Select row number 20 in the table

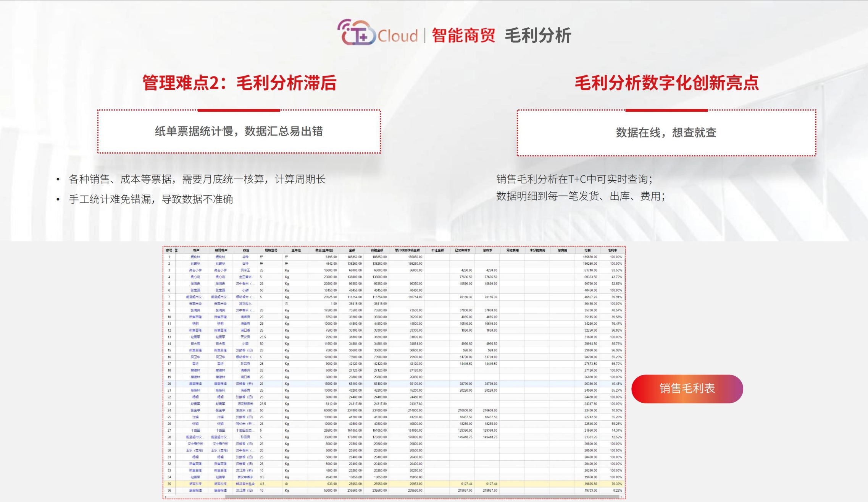click(169, 384)
